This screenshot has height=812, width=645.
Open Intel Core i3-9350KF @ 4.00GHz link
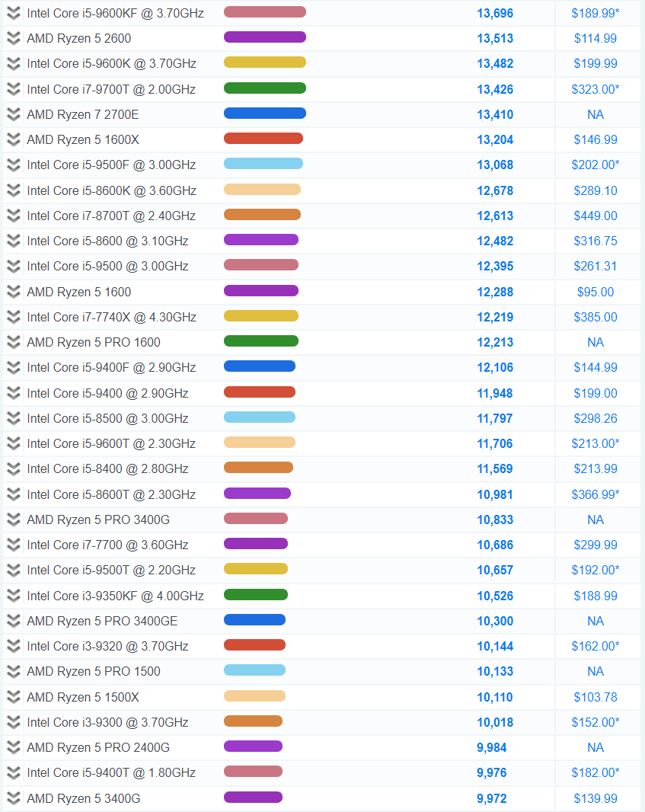[x=116, y=596]
